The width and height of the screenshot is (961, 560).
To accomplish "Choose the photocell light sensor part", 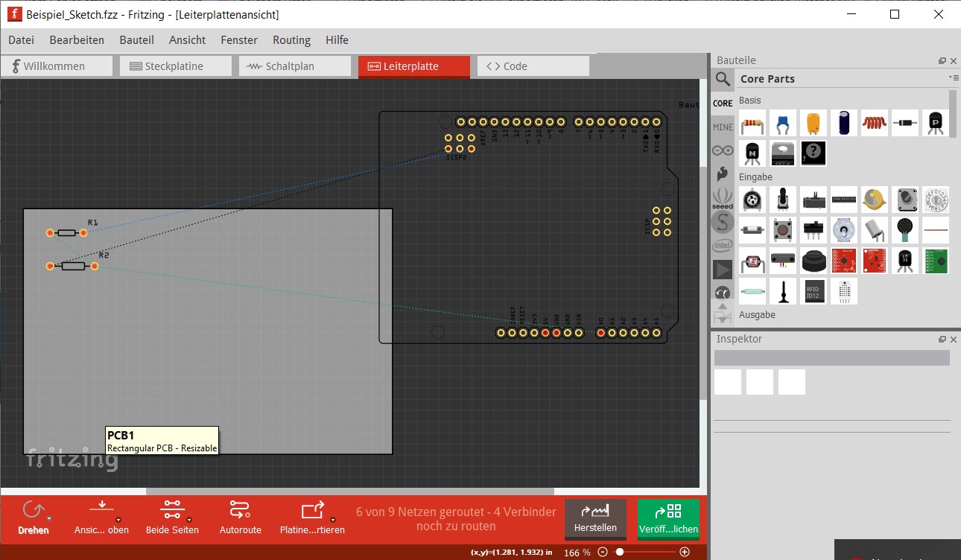I will 753,261.
